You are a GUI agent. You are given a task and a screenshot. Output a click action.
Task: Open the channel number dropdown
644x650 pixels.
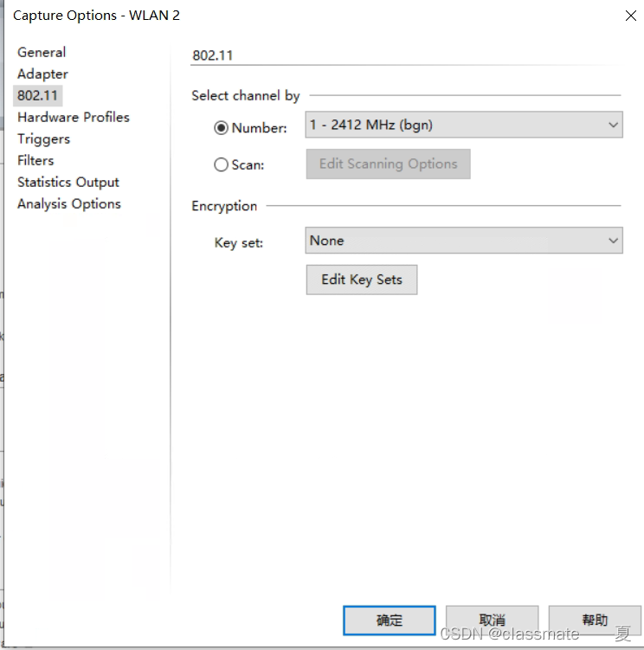coord(464,125)
